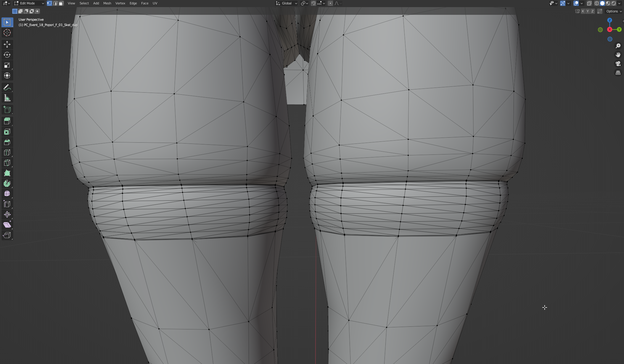Toggle camera view button
Screen dimensions: 624x364
click(x=618, y=64)
